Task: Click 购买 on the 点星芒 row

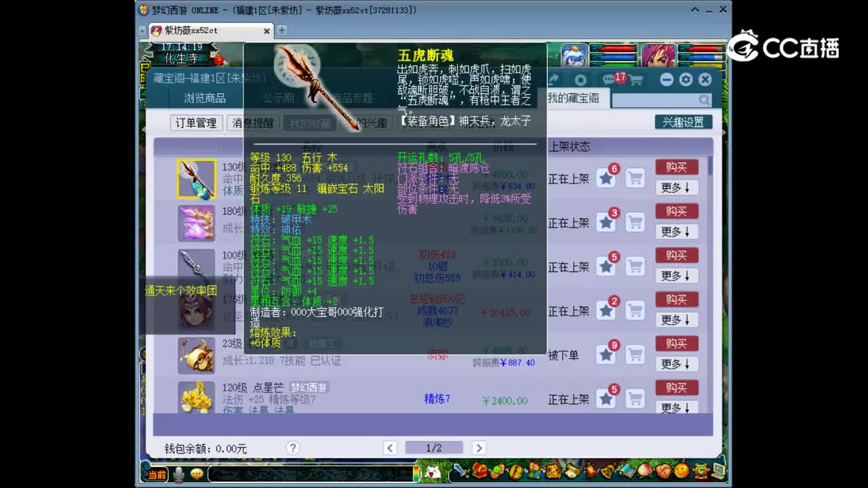Action: pyautogui.click(x=676, y=387)
